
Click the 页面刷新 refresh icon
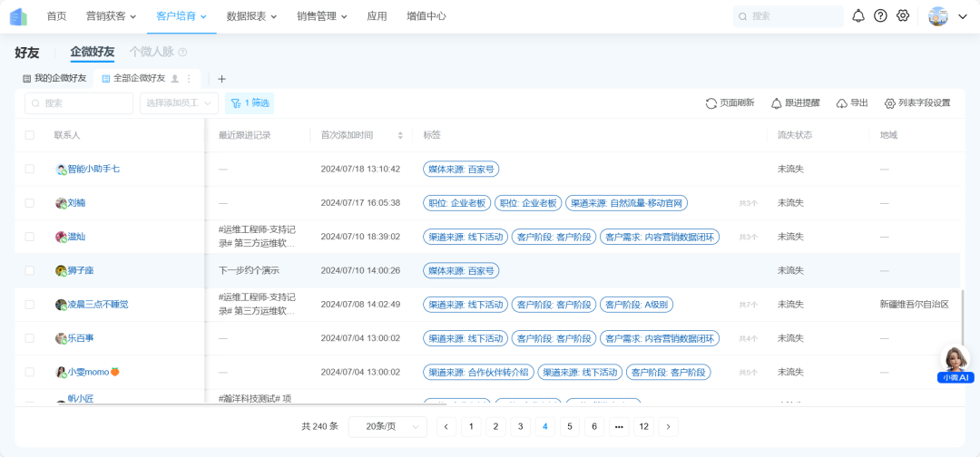pos(711,103)
